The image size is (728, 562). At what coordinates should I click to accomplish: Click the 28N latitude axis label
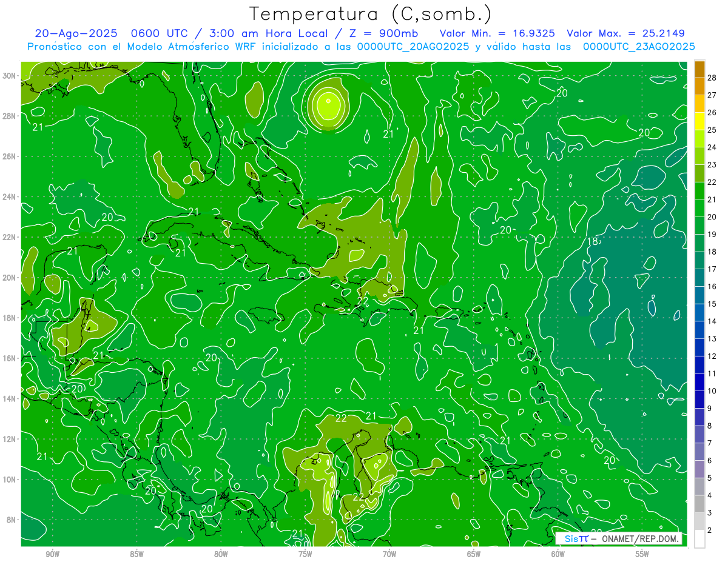click(9, 116)
